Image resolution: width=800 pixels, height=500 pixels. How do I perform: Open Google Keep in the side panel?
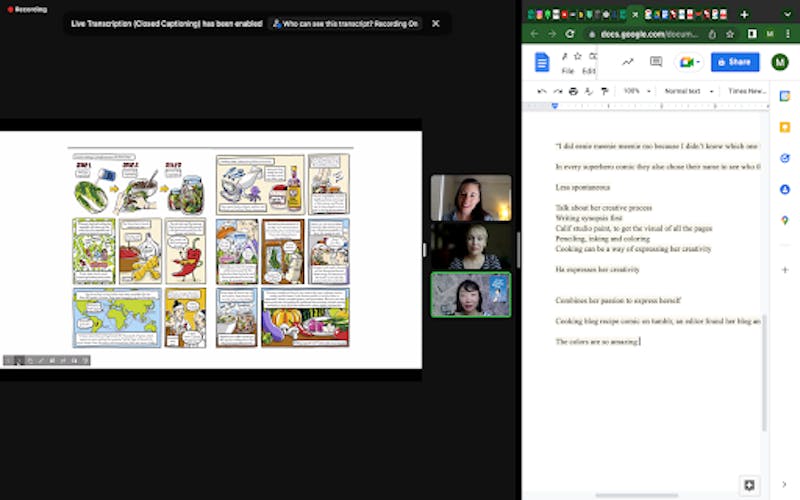point(785,127)
